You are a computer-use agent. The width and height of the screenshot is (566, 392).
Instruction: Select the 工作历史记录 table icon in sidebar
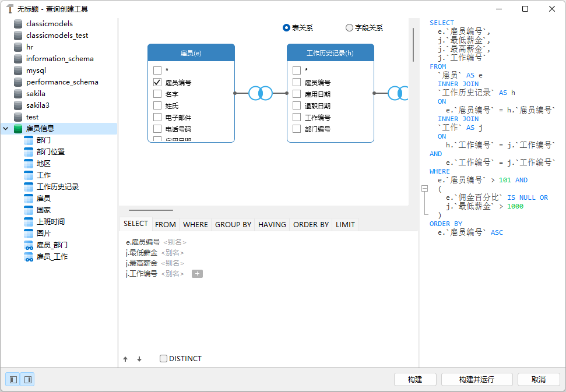[28, 186]
